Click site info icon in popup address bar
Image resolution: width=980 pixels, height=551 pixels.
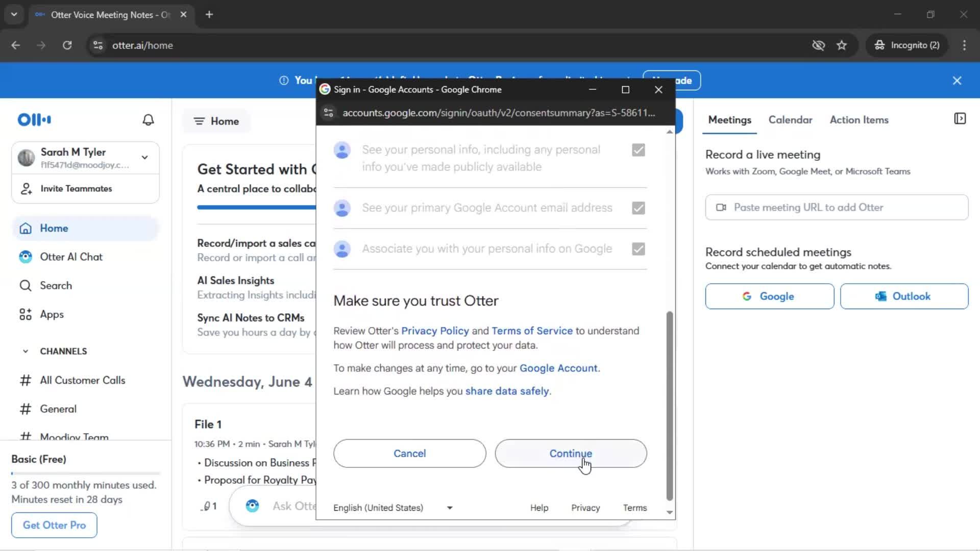(329, 113)
